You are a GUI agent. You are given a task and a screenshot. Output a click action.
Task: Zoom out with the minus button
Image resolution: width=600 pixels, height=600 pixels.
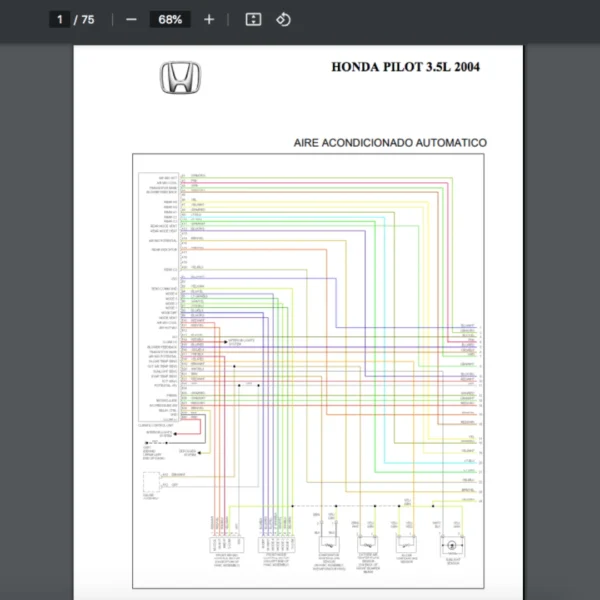[131, 20]
